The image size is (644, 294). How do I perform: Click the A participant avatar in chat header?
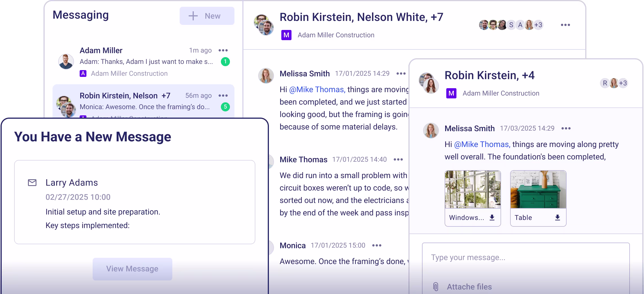pyautogui.click(x=520, y=25)
